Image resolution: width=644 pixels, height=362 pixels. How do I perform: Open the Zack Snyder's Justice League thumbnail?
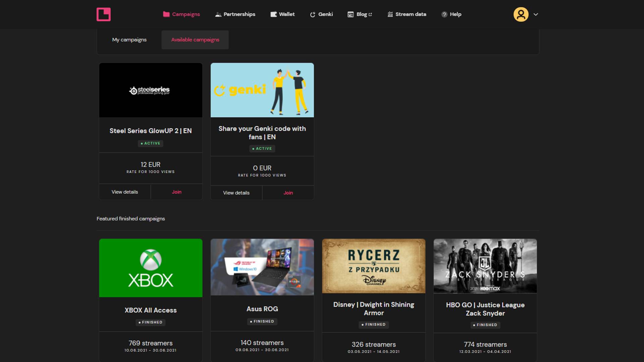tap(485, 266)
